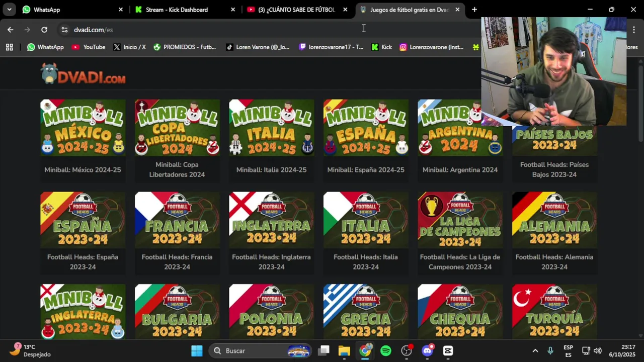The height and width of the screenshot is (362, 644).
Task: Open Spotify from the taskbar
Action: click(x=386, y=350)
